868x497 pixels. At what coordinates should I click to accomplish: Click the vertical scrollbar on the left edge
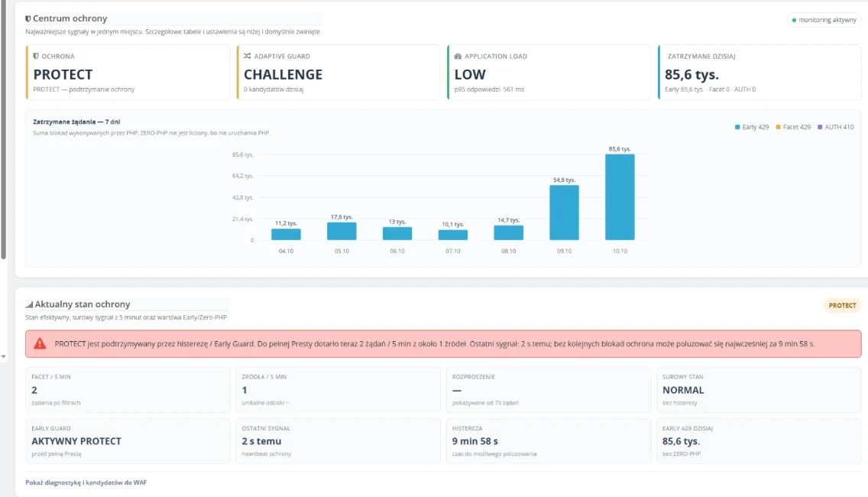coord(3,130)
